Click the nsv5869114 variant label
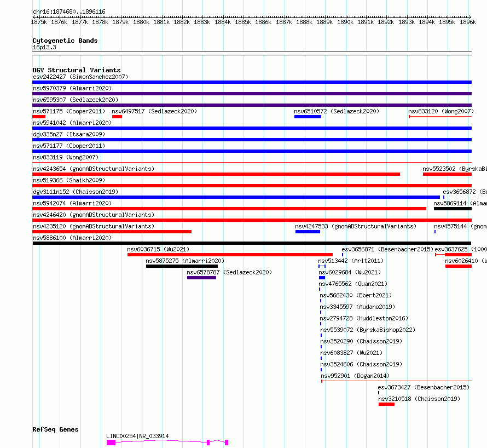 460,203
